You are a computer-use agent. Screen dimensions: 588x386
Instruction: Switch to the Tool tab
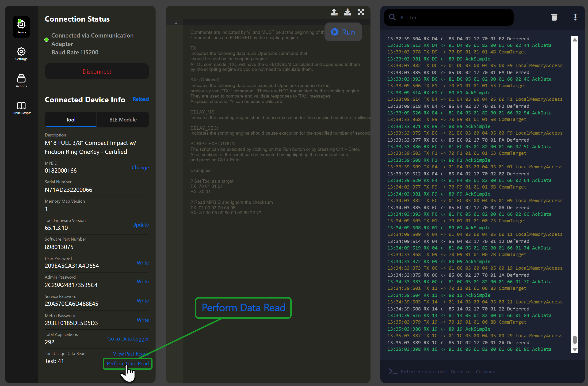pos(71,120)
